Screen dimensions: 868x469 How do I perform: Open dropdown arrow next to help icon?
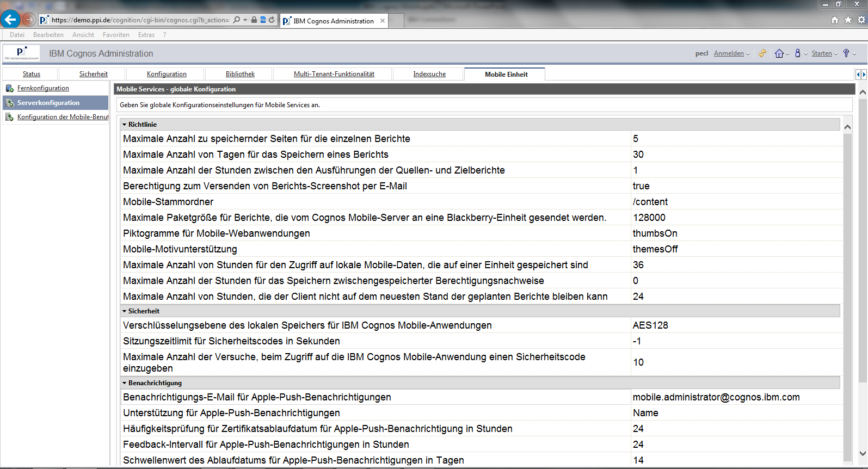854,54
